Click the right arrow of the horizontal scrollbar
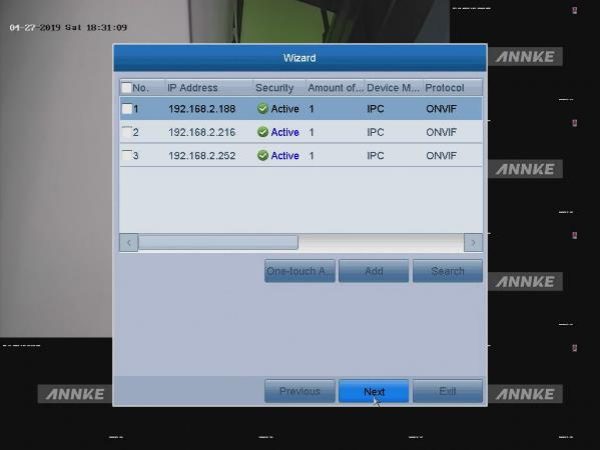600x450 pixels. [473, 243]
